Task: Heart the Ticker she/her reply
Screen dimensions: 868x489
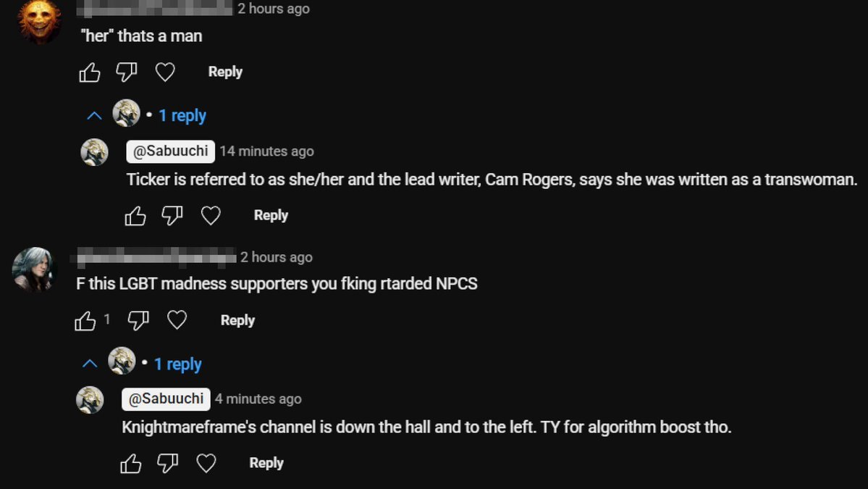Action: (x=211, y=216)
